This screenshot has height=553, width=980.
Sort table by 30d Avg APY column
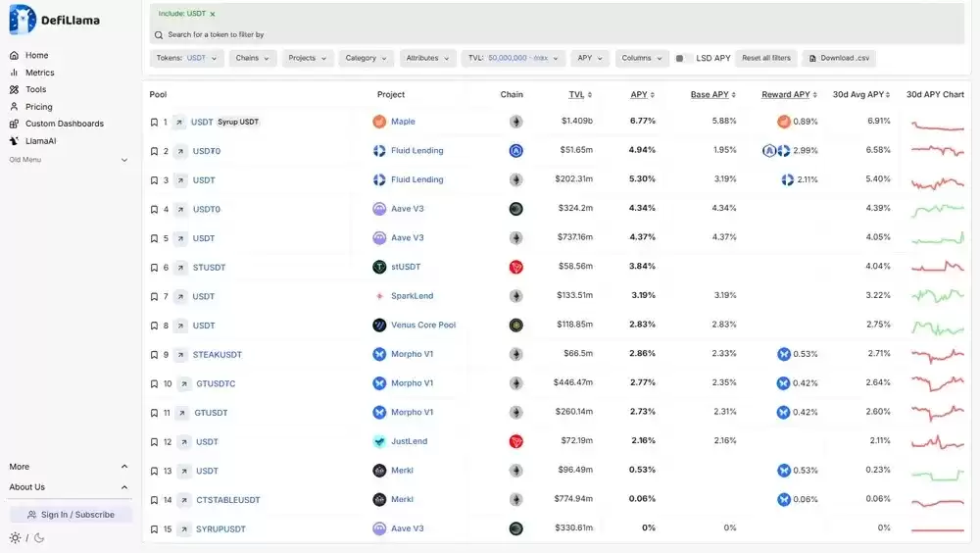click(861, 94)
